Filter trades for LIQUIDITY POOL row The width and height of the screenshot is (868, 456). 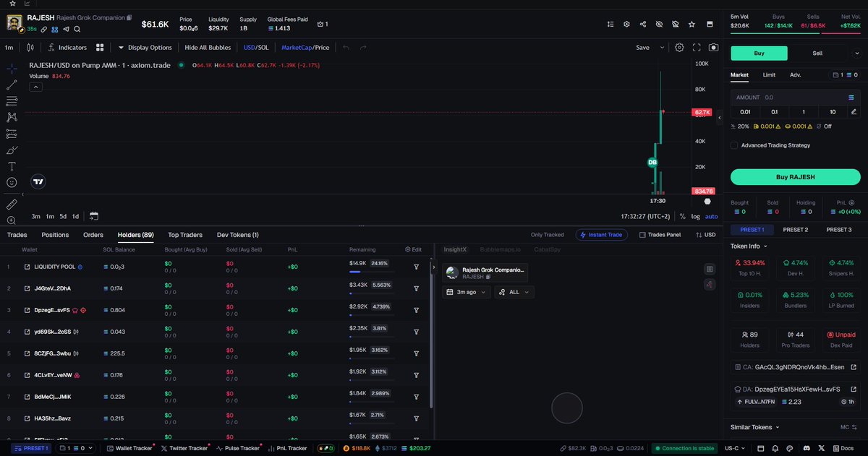coord(417,267)
